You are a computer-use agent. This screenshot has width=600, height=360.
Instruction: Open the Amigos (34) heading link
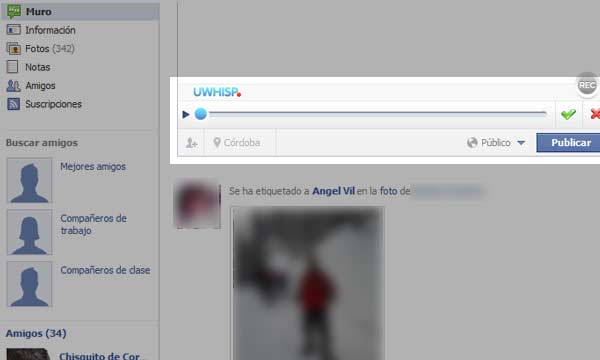coord(36,334)
